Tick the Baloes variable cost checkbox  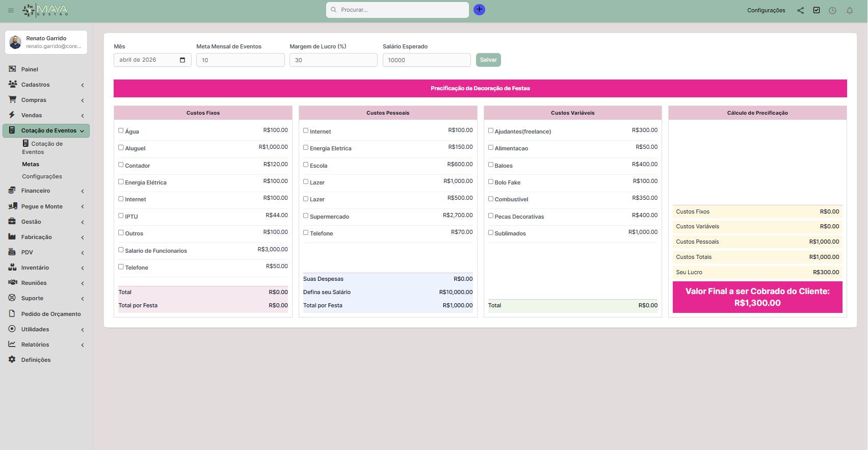point(491,165)
